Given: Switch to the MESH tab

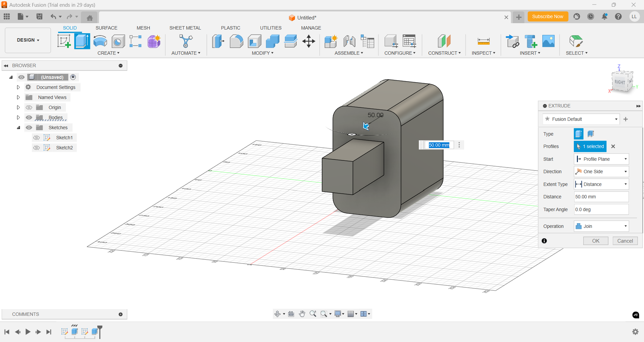Looking at the screenshot, I should (143, 28).
